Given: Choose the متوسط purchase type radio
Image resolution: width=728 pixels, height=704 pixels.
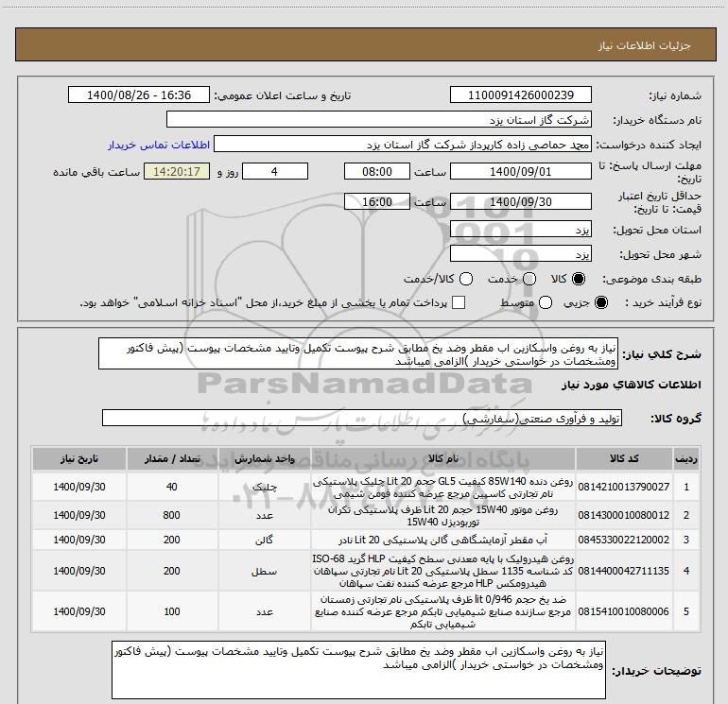Looking at the screenshot, I should click(x=546, y=302).
